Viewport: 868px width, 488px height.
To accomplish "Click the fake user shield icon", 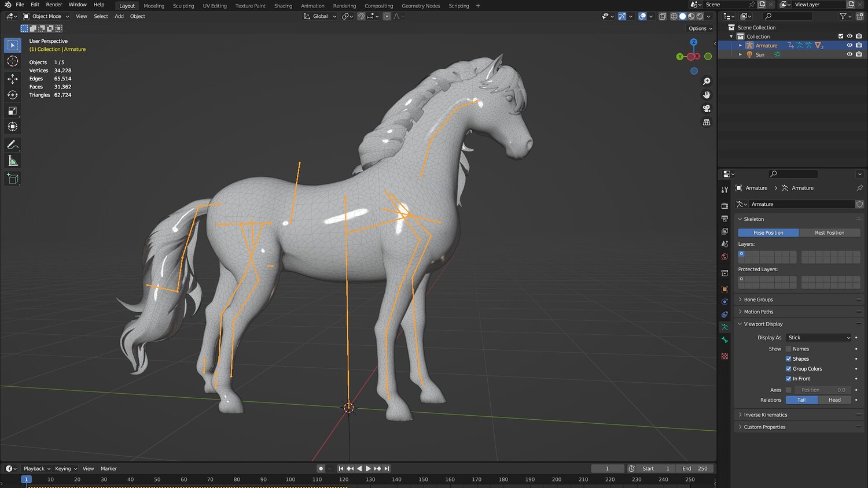I will click(859, 204).
